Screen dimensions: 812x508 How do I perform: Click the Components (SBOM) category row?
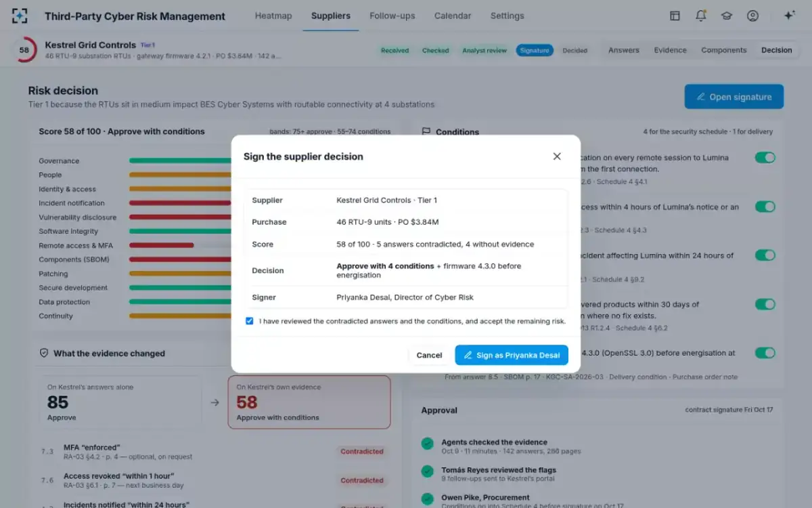pyautogui.click(x=135, y=259)
